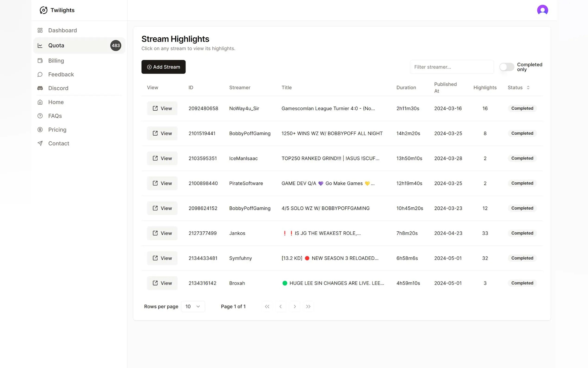Click the Twilights logo icon

pyautogui.click(x=44, y=10)
